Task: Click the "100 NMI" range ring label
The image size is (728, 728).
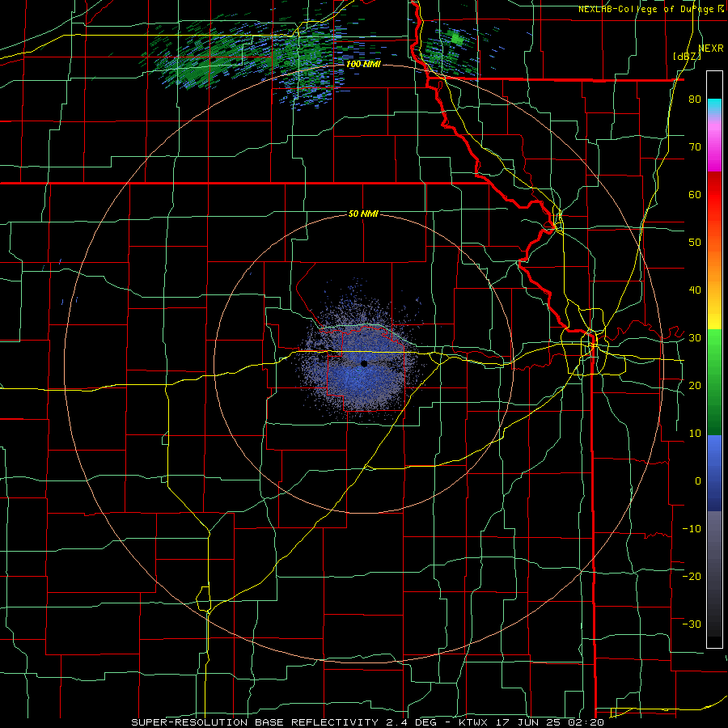Action: coord(363,64)
